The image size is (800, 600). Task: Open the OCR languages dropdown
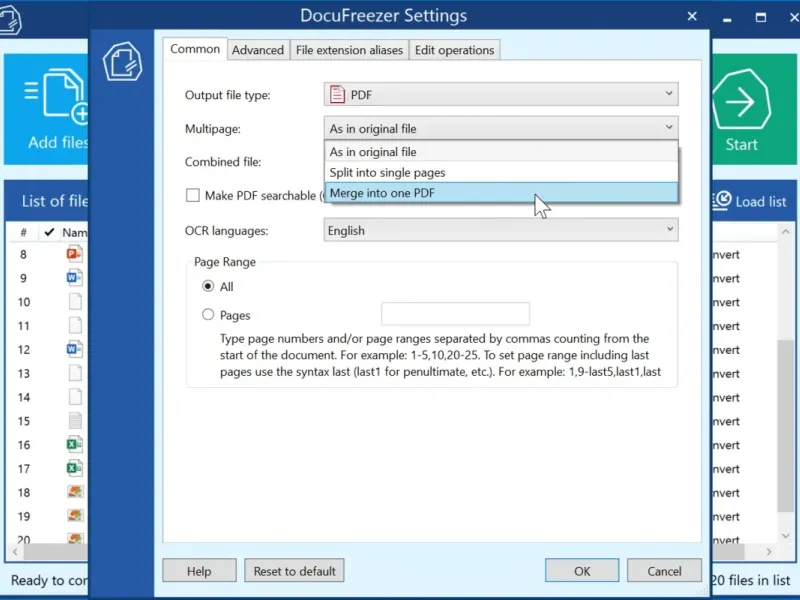tap(501, 230)
